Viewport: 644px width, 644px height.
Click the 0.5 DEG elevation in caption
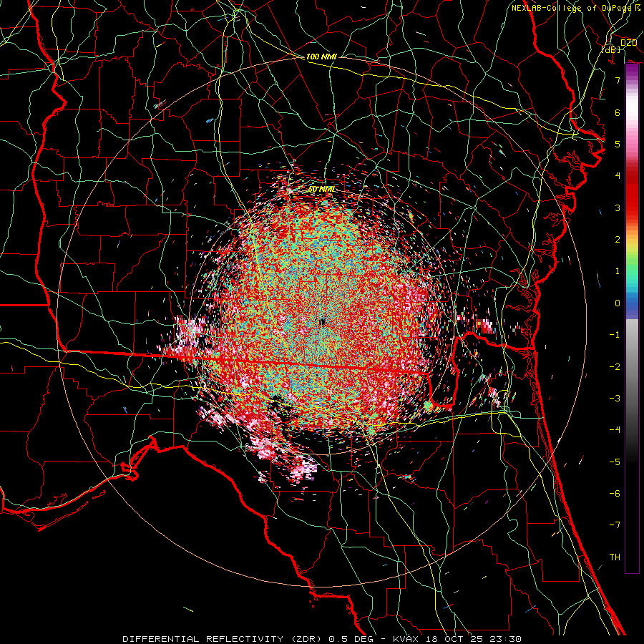point(351,639)
